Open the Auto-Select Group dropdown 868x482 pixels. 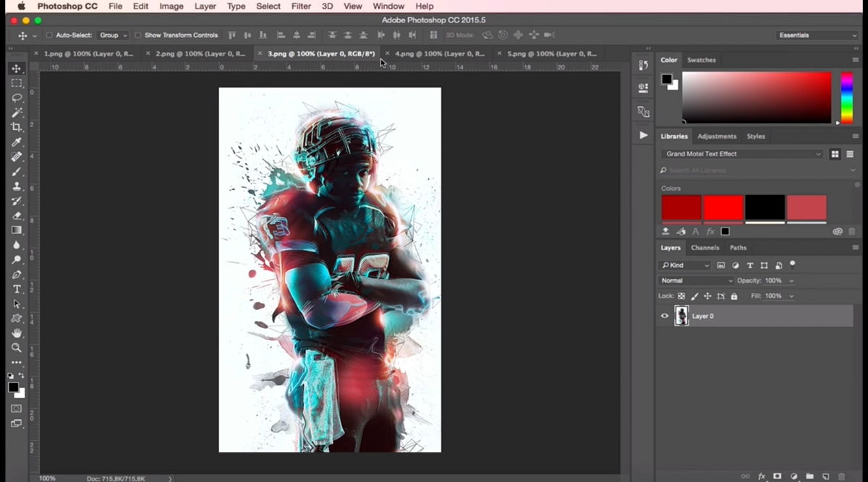[x=114, y=35]
